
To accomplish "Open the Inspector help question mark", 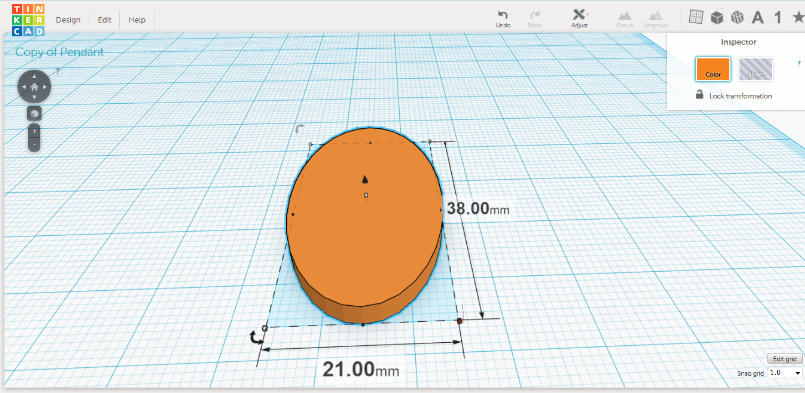I will (799, 63).
